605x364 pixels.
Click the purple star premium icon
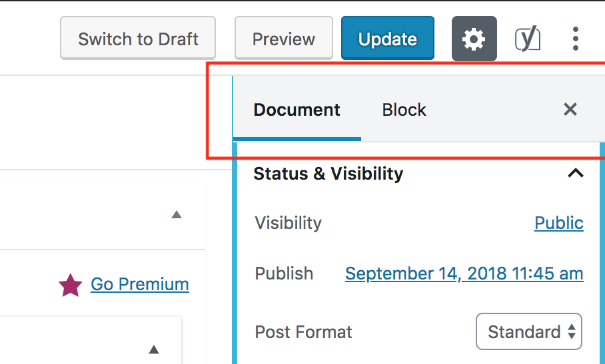coord(70,285)
